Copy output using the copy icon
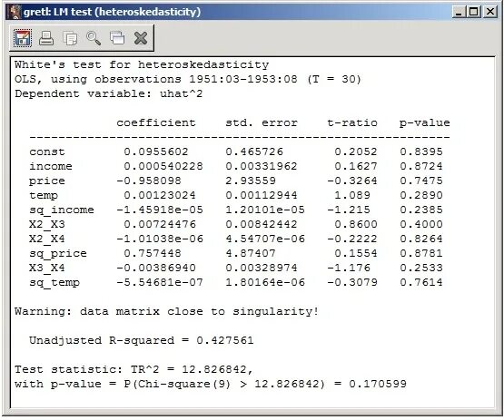Screen dimensions: 504x420 pyautogui.click(x=70, y=38)
